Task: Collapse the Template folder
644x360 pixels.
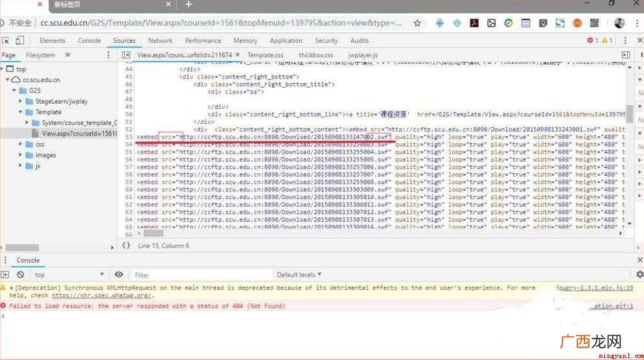Action: pyautogui.click(x=21, y=112)
